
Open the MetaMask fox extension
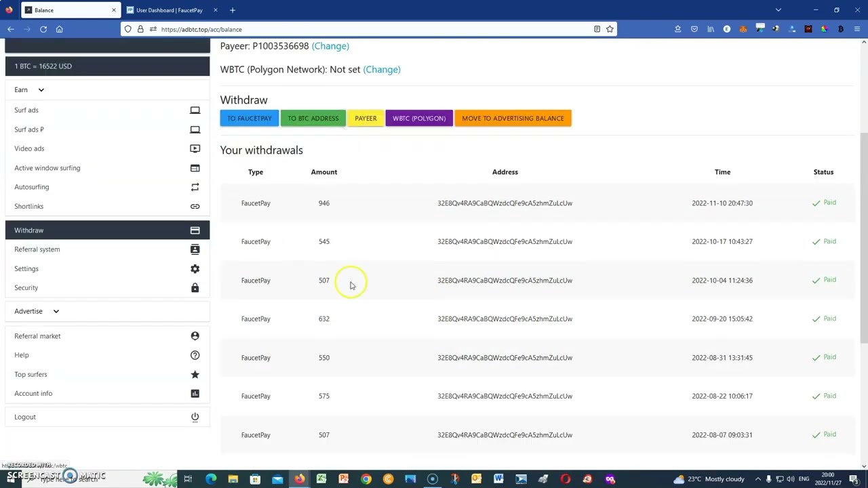point(743,29)
